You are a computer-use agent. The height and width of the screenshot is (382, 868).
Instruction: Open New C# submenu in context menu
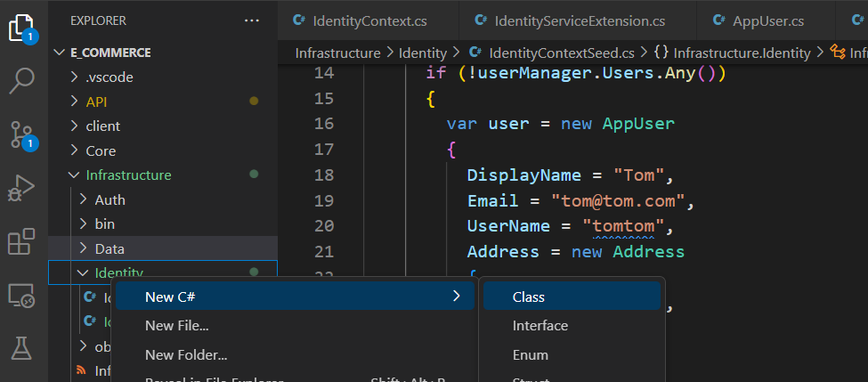295,297
